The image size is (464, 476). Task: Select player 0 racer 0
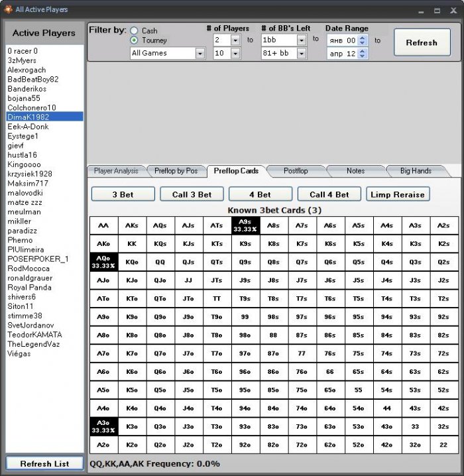point(44,51)
